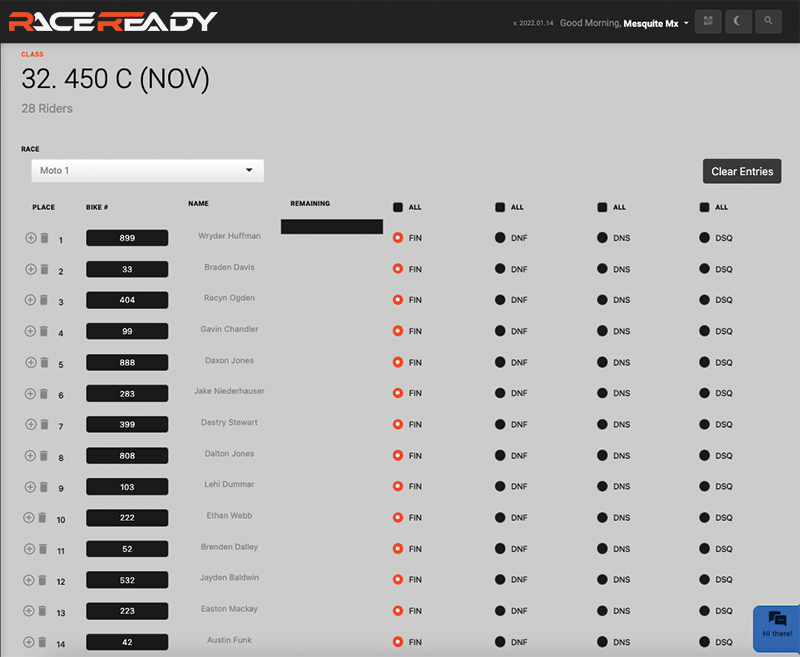
Task: Delete Ethan Webb row with trash icon
Action: [42, 517]
